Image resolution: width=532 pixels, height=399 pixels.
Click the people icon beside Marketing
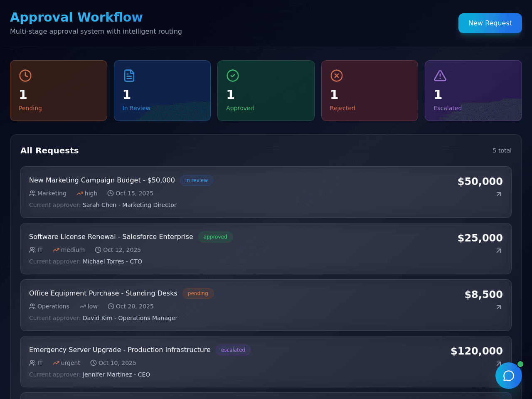(32, 193)
